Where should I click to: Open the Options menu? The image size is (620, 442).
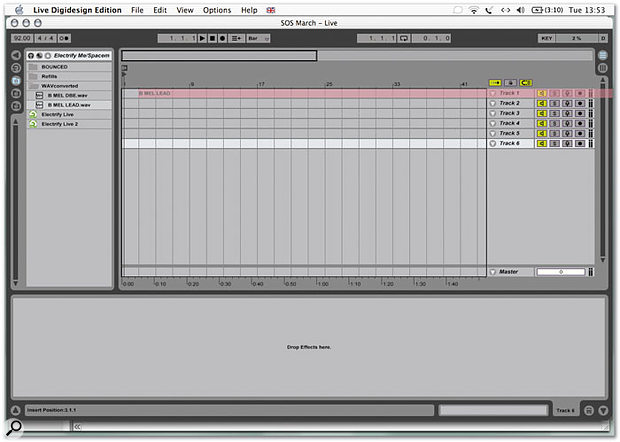click(x=217, y=10)
